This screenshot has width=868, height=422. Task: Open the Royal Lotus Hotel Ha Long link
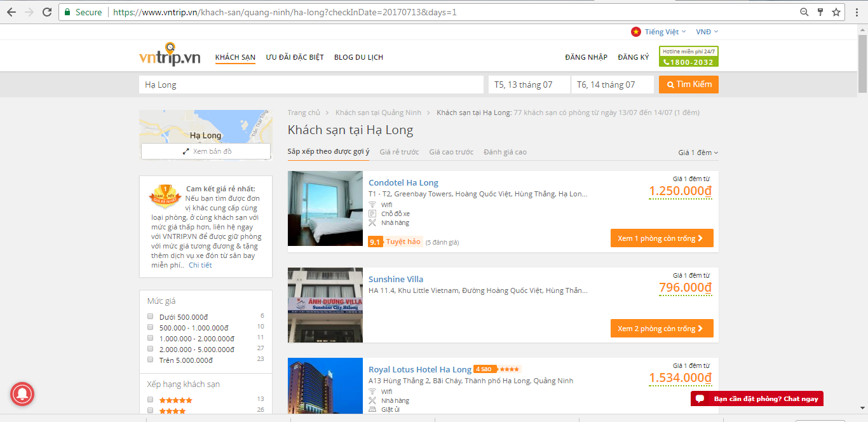point(420,370)
